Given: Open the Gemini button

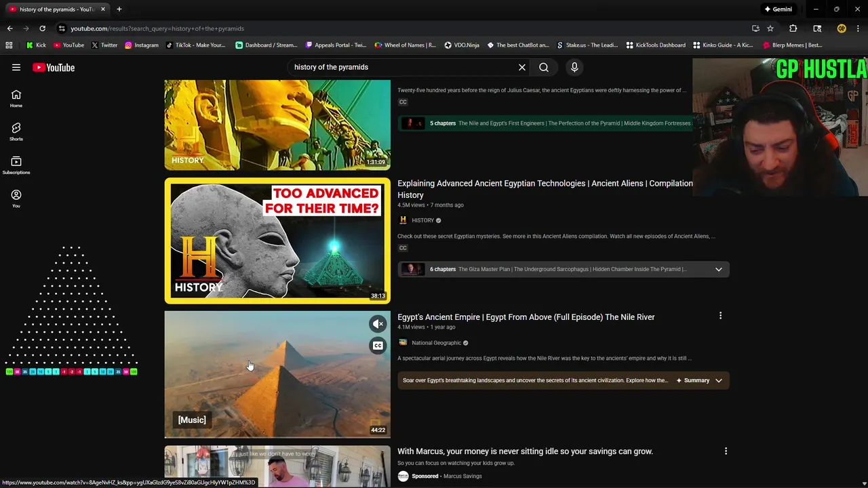Looking at the screenshot, I should coord(778,9).
